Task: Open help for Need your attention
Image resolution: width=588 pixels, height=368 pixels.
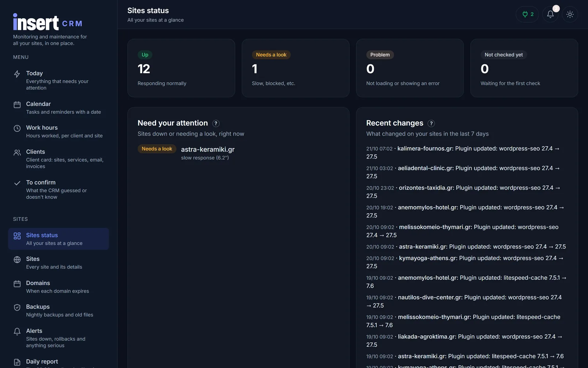Action: (216, 123)
